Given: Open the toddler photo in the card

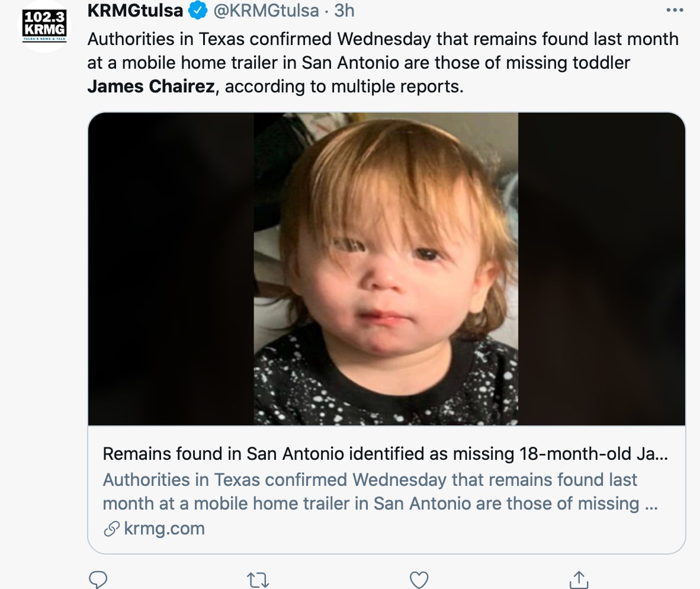Looking at the screenshot, I should (x=386, y=268).
